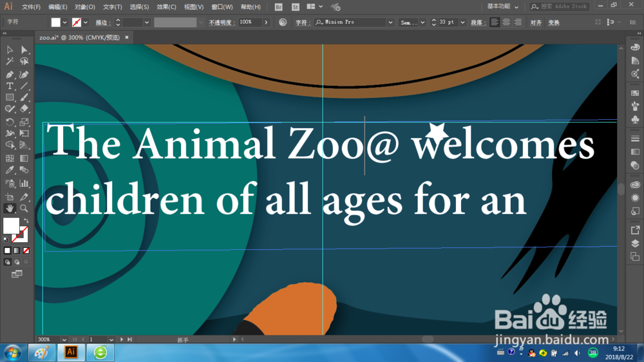Select the Curvature tool
Screen dimensions: 644x362
coord(24,74)
